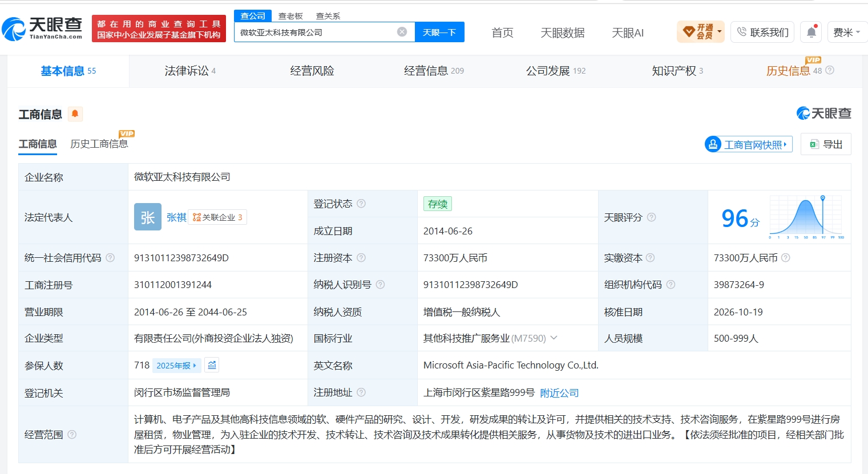The image size is (868, 474).
Task: Open the 费米 user account dropdown
Action: click(847, 33)
